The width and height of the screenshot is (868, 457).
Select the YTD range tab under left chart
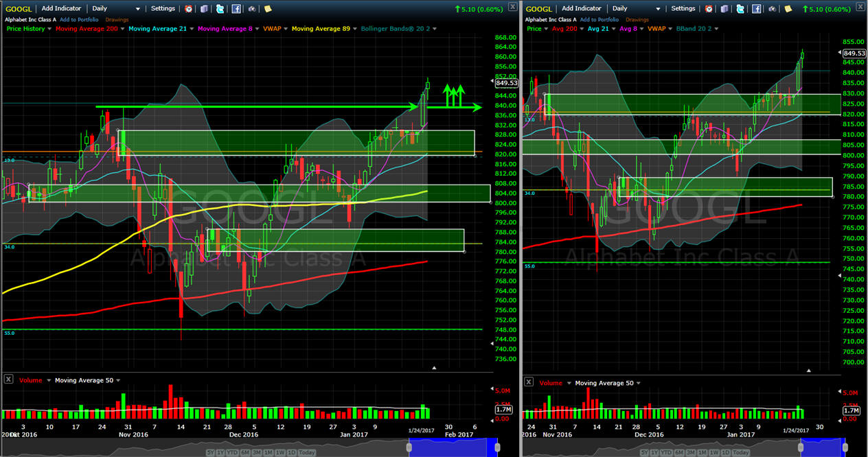pos(231,452)
